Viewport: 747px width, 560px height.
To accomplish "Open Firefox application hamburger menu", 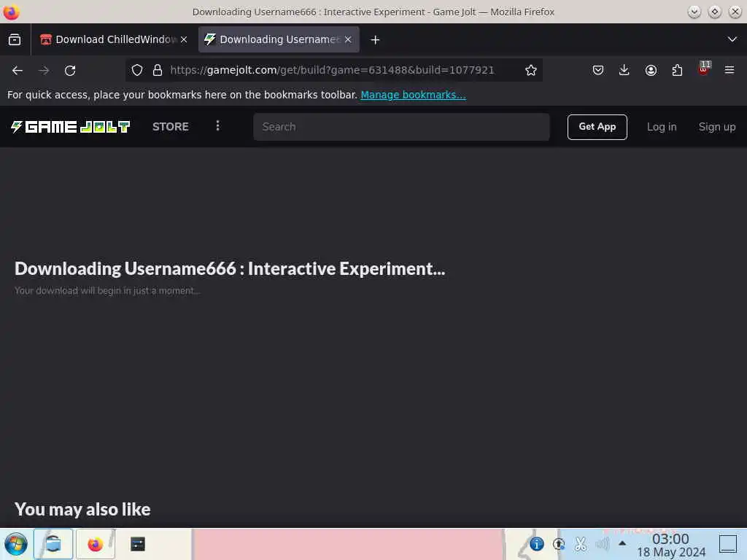I will 729,71.
